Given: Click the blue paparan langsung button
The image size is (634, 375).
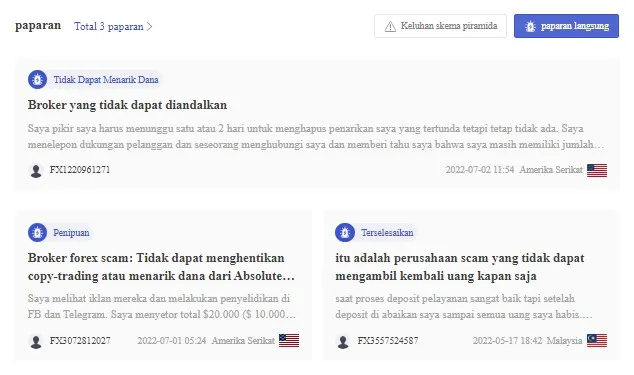Looking at the screenshot, I should [x=566, y=26].
